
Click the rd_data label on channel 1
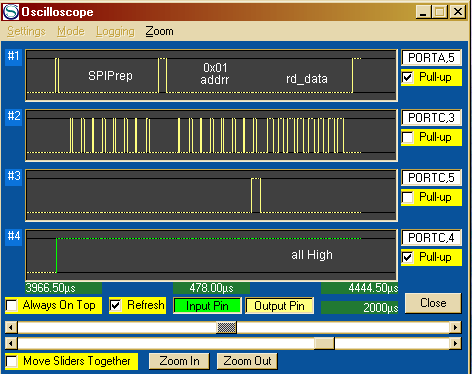(x=307, y=79)
